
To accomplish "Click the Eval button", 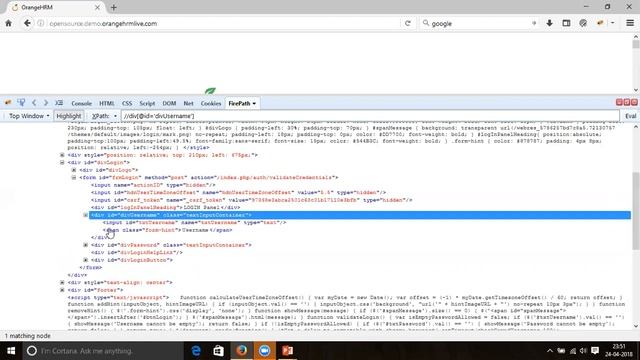I will coord(631,116).
